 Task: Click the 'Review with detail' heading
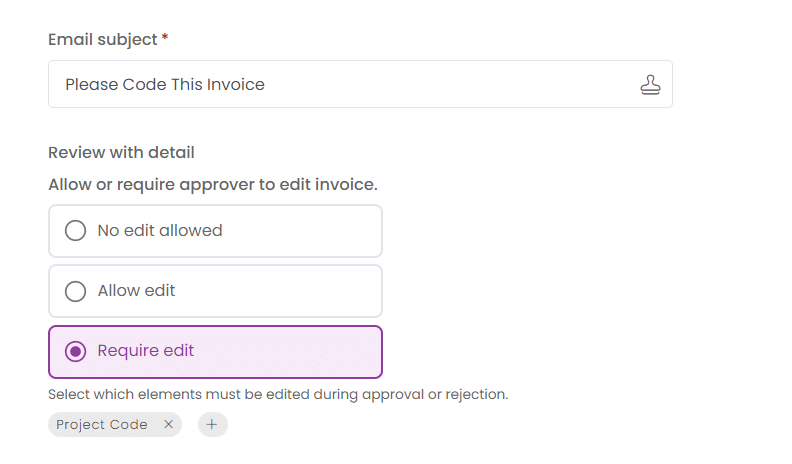pos(121,152)
